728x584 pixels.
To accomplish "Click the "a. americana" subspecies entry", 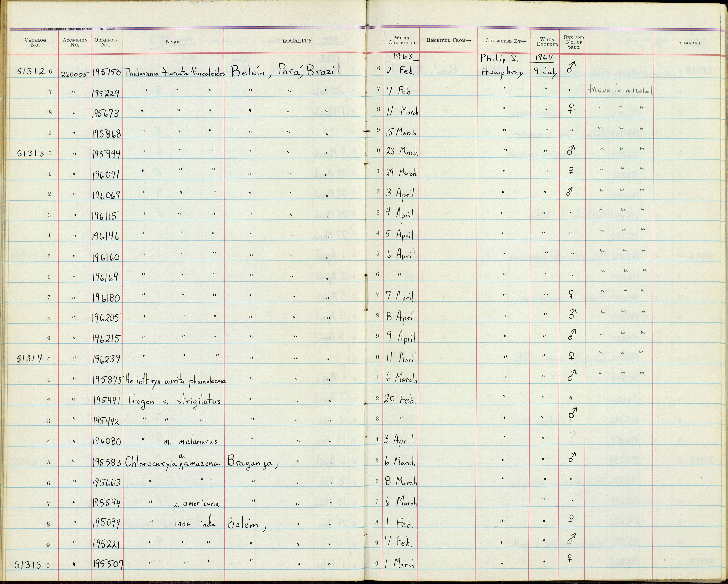I will [x=196, y=504].
